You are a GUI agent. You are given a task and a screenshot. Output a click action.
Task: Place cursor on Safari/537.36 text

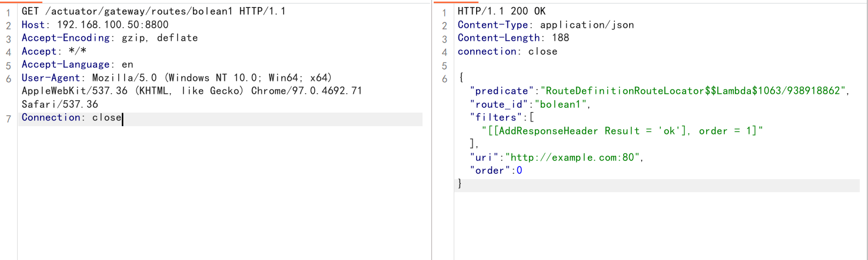[60, 104]
